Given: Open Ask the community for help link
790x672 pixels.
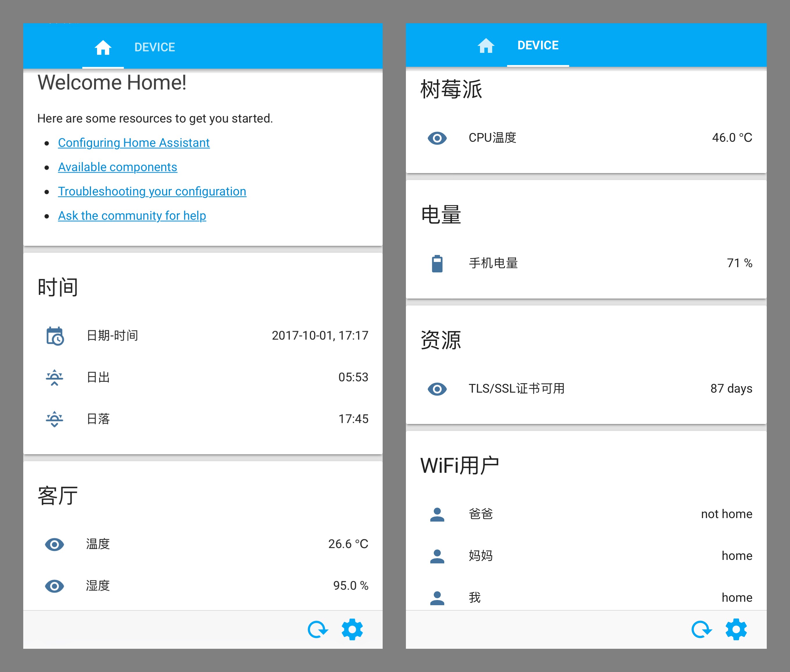Looking at the screenshot, I should 132,215.
